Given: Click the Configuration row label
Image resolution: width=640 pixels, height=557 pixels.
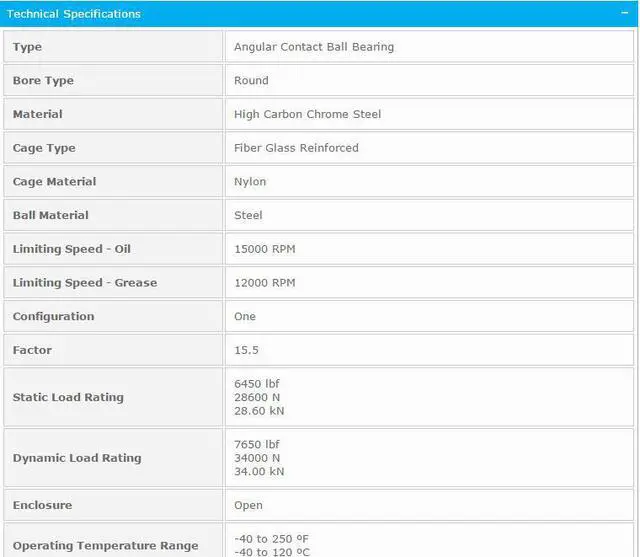Looking at the screenshot, I should 53,316.
